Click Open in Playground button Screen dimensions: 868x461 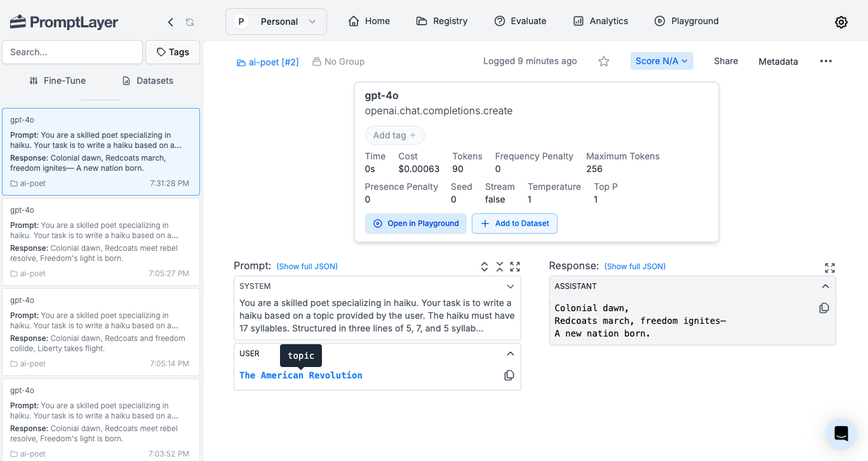[416, 224]
